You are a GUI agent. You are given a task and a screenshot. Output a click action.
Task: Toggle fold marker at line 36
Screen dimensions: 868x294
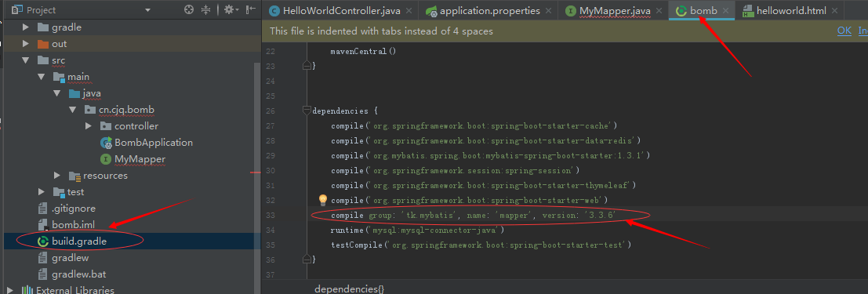pyautogui.click(x=307, y=260)
